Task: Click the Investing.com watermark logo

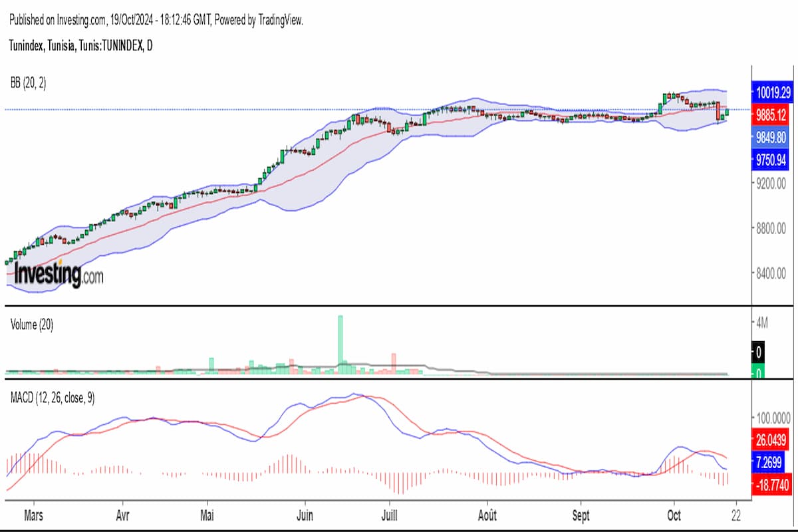Action: (59, 273)
